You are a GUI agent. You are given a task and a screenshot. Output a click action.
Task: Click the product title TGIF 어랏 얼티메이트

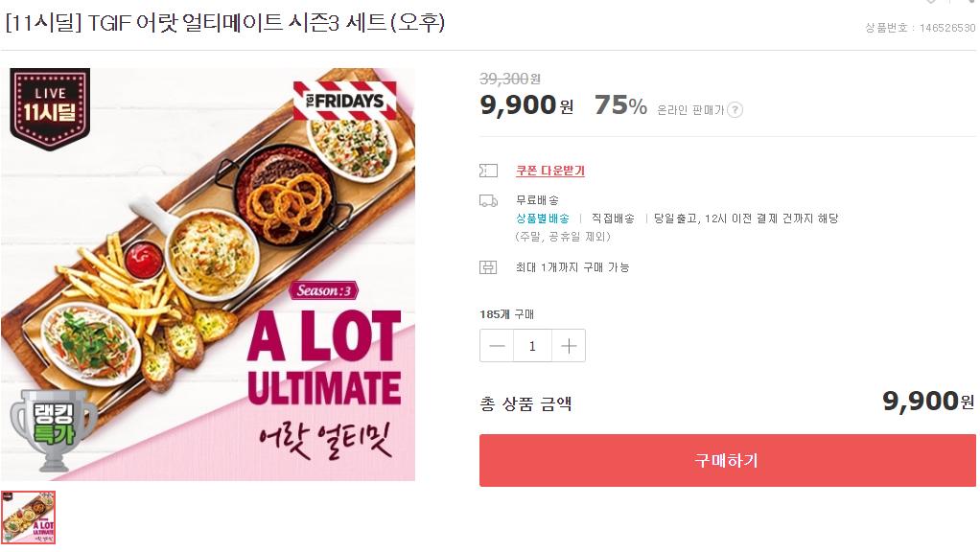(225, 23)
